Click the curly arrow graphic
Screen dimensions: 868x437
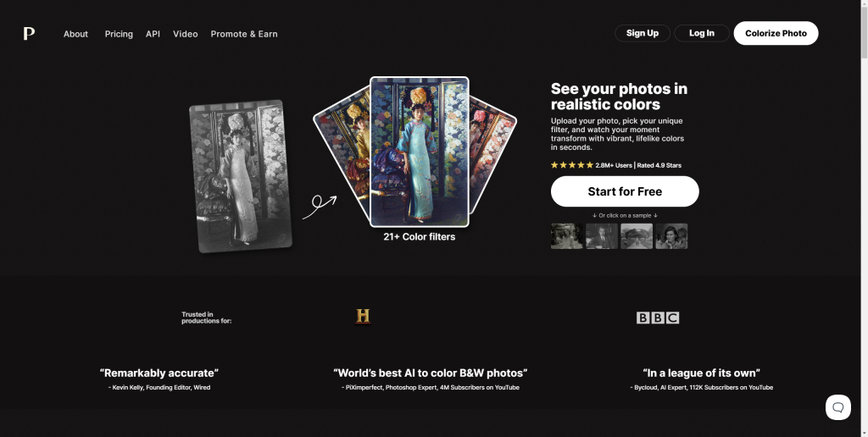pos(320,207)
